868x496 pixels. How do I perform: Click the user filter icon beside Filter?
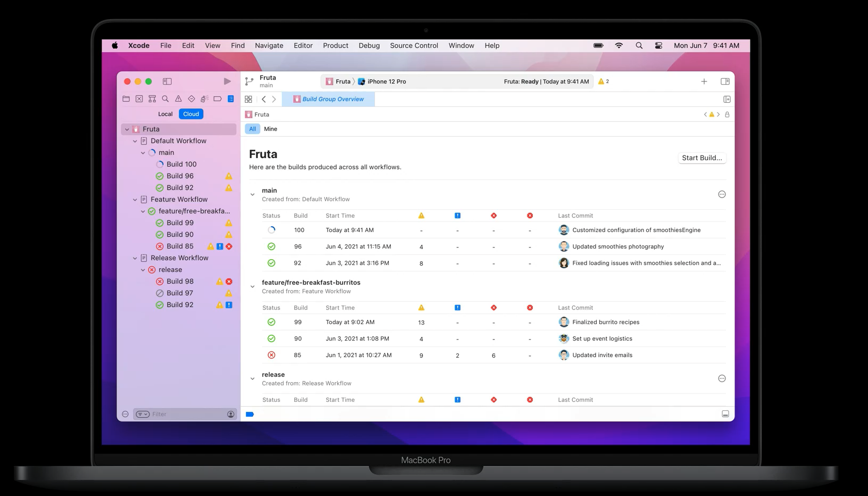[230, 414]
